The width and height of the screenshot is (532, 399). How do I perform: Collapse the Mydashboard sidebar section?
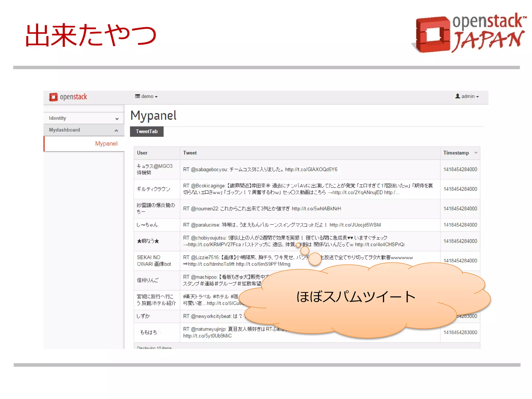[x=84, y=130]
